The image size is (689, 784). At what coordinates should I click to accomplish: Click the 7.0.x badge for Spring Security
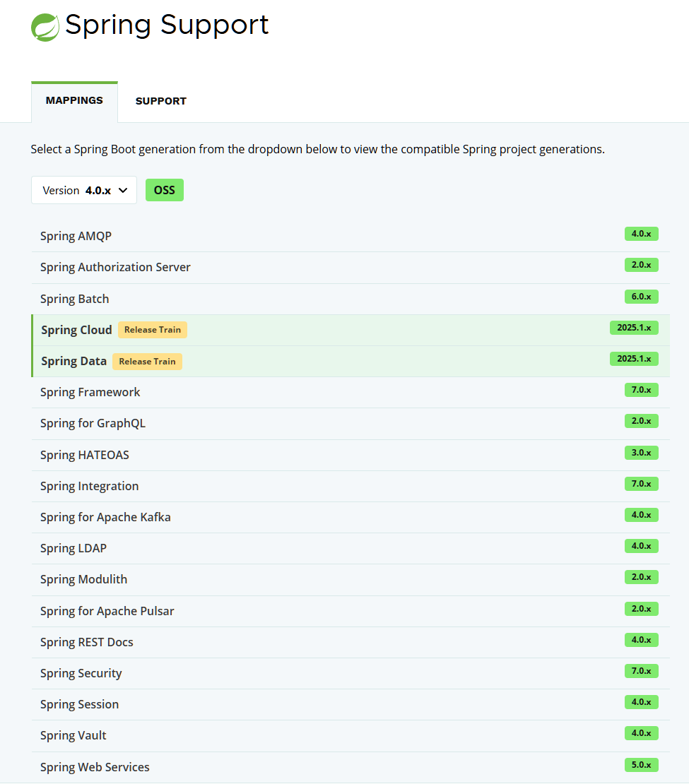[641, 670]
